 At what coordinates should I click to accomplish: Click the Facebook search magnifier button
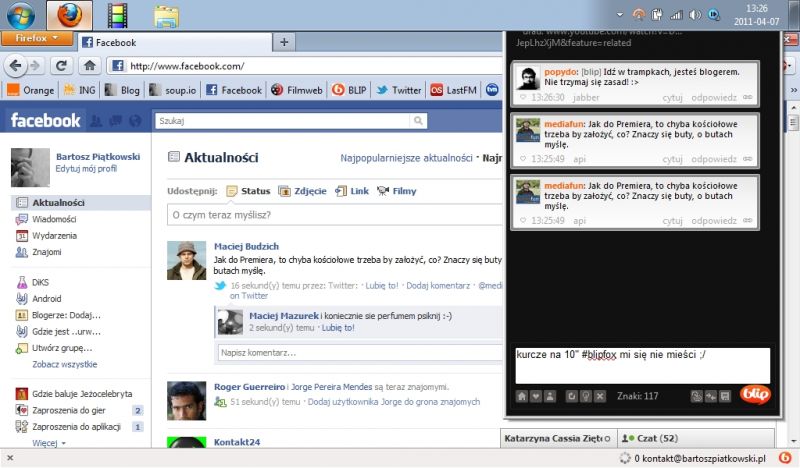(418, 121)
